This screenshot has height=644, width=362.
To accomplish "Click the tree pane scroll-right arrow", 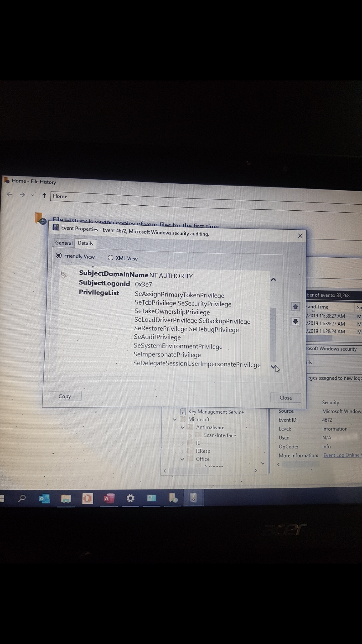I will (256, 471).
